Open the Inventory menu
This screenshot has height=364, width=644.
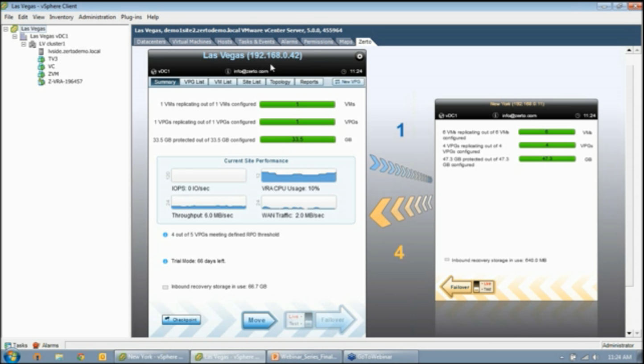(61, 17)
